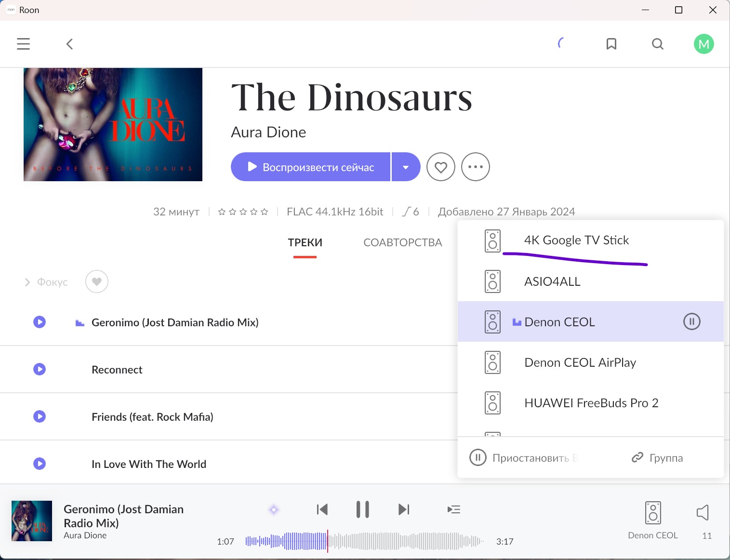Image resolution: width=730 pixels, height=560 pixels.
Task: Go back using the back arrow
Action: 69,44
